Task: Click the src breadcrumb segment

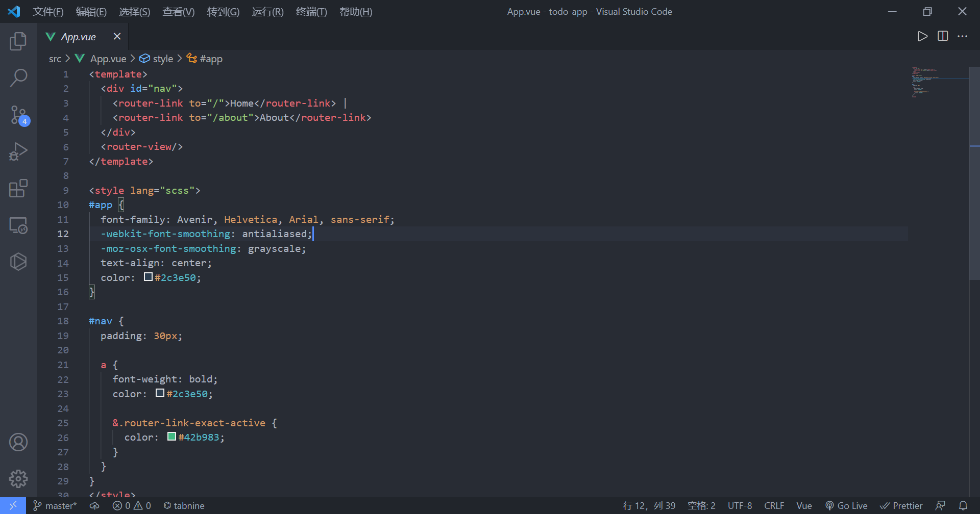Action: tap(55, 59)
